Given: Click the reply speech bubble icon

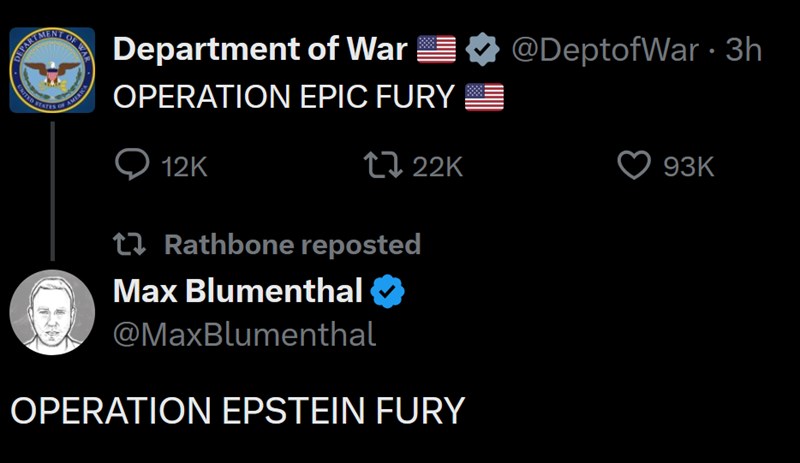Looking at the screenshot, I should click(x=132, y=165).
